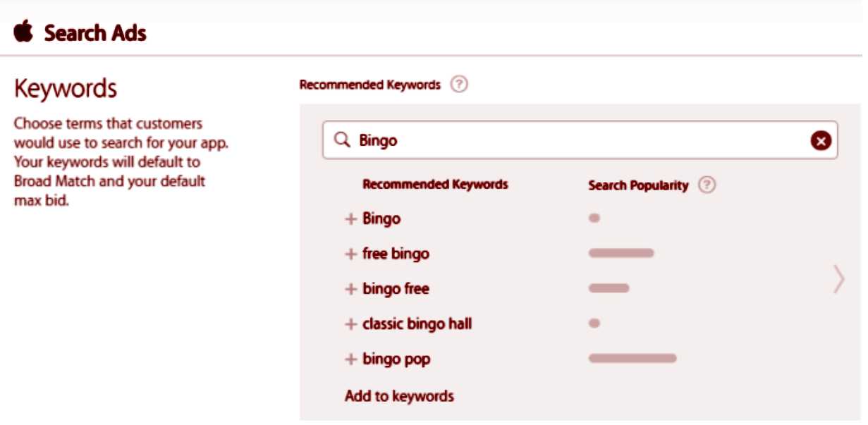This screenshot has height=425, width=868.
Task: Click the 'Add to keywords' link
Action: pyautogui.click(x=399, y=396)
